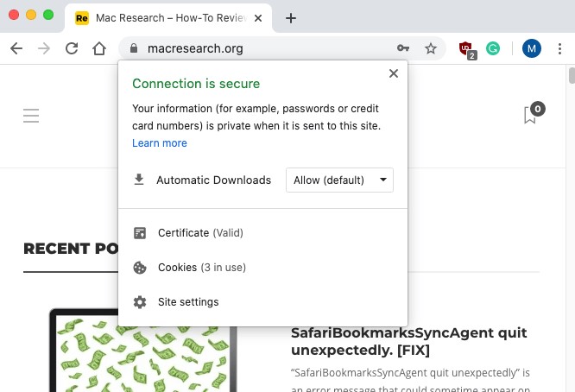This screenshot has height=392, width=575.
Task: Open the site bookmarks counter icon
Action: pos(532,114)
